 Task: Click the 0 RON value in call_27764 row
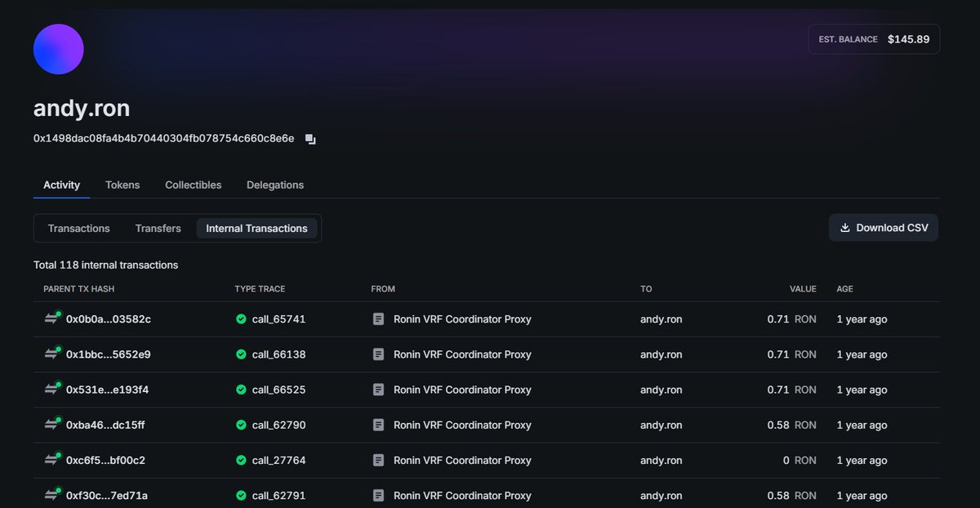[x=800, y=460]
